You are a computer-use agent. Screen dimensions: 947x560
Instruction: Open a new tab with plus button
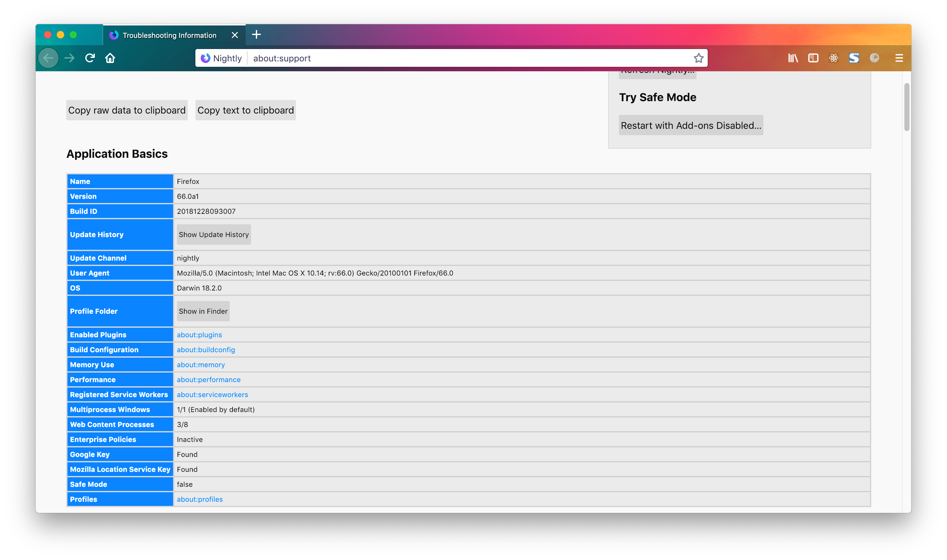coord(256,35)
